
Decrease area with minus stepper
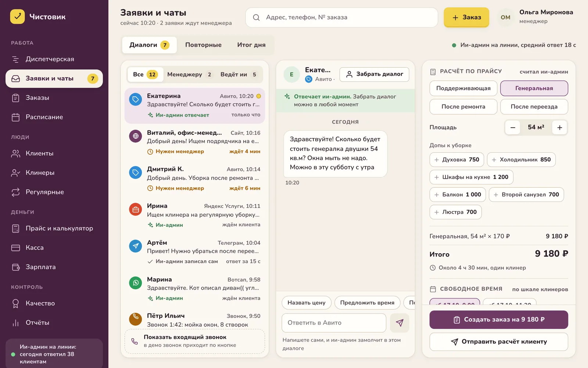513,128
